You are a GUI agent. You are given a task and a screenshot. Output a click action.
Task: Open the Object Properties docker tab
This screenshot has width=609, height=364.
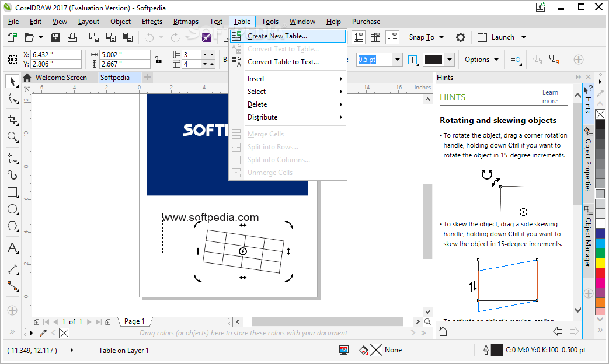(x=588, y=160)
